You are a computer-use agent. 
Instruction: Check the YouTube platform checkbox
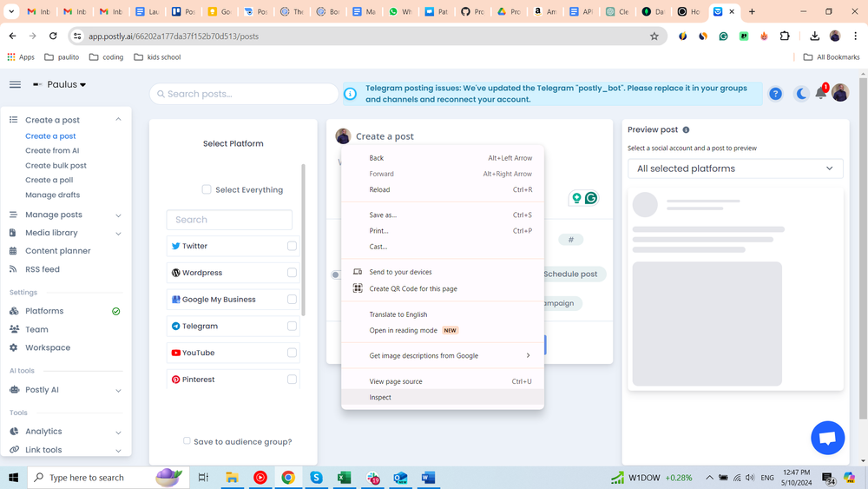(x=292, y=353)
